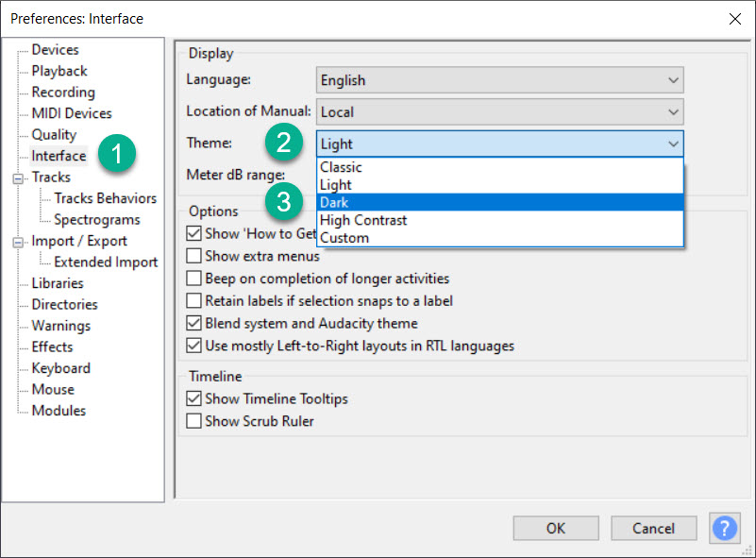Open Modules preferences page
Screen dimensions: 756x558
(59, 411)
